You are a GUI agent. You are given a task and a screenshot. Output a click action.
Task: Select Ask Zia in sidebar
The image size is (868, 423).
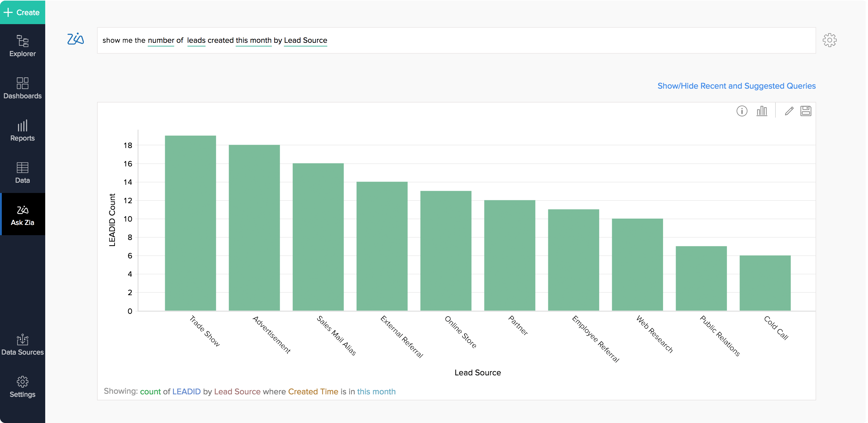22,215
